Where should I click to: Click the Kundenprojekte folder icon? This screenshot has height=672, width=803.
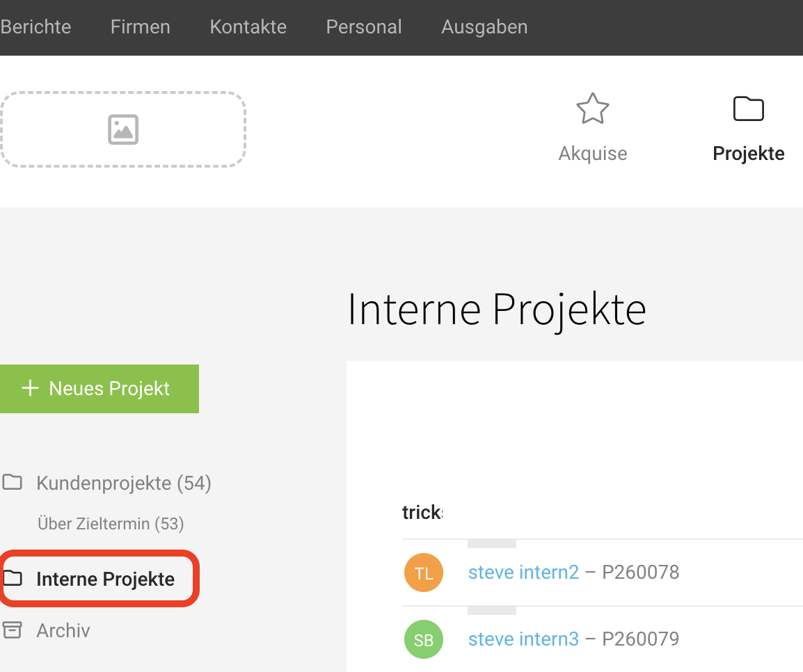point(12,482)
